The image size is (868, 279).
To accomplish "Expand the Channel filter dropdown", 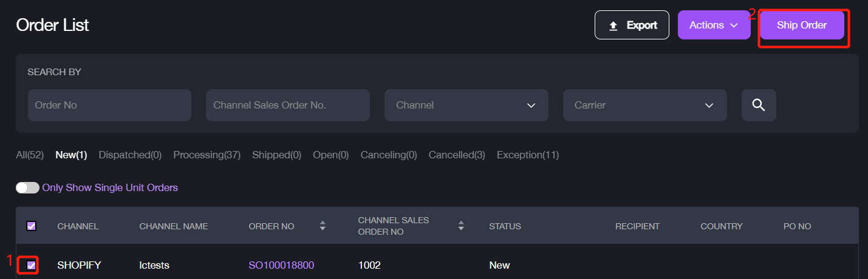I will coord(466,105).
